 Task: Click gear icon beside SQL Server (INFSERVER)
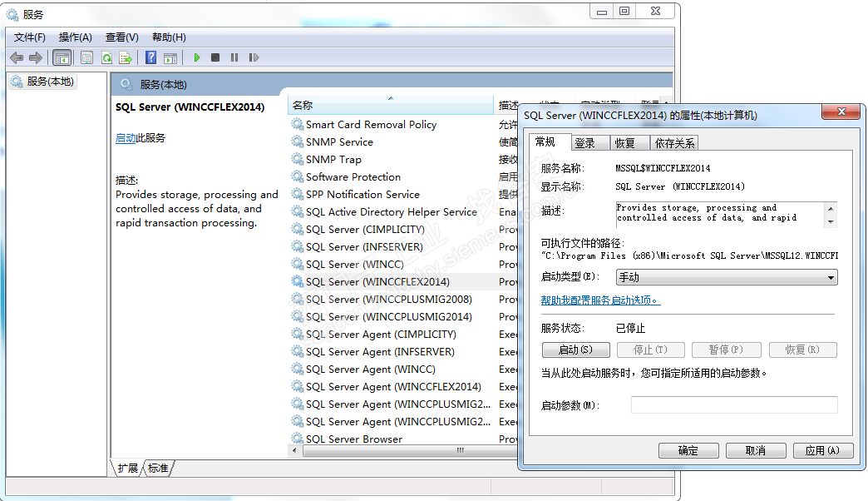click(x=298, y=246)
